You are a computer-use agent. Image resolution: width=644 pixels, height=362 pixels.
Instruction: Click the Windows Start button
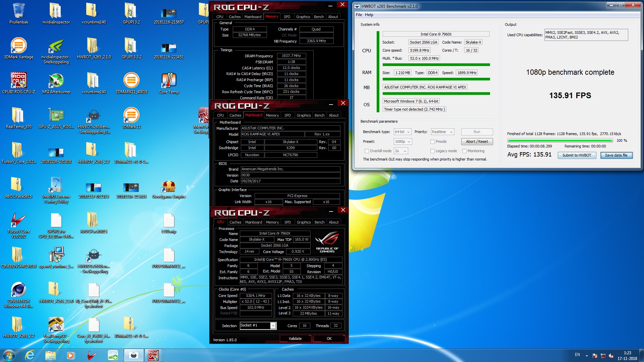click(9, 355)
